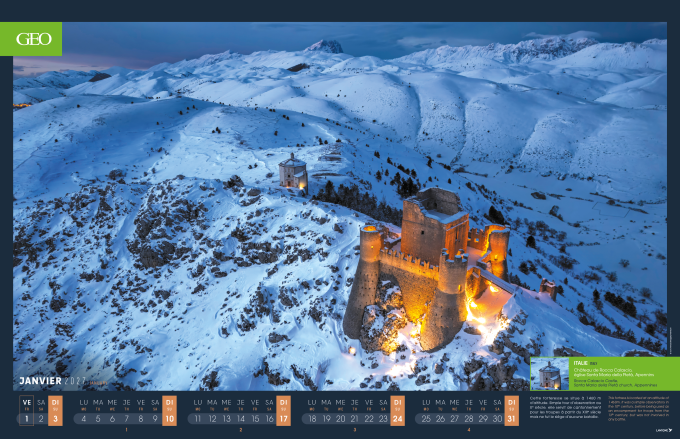Click the JANVIER month title
This screenshot has width=680, height=439.
[x=41, y=382]
